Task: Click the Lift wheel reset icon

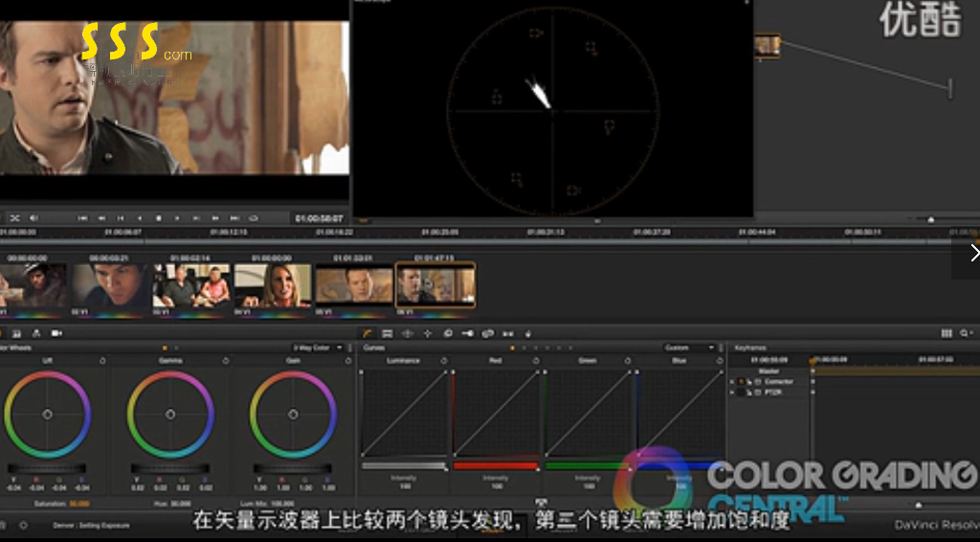Action: 101,361
